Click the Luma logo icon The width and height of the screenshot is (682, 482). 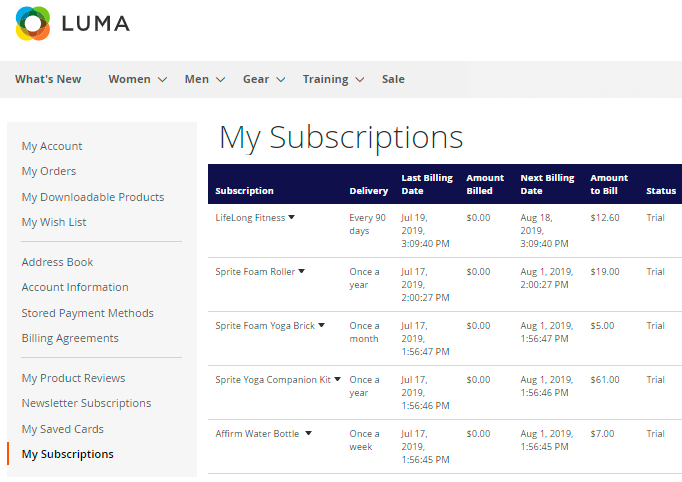(33, 23)
